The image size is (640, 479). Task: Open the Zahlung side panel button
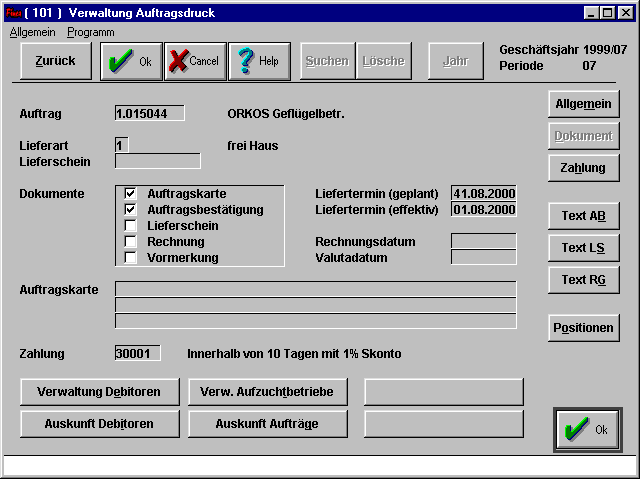[x=583, y=167]
